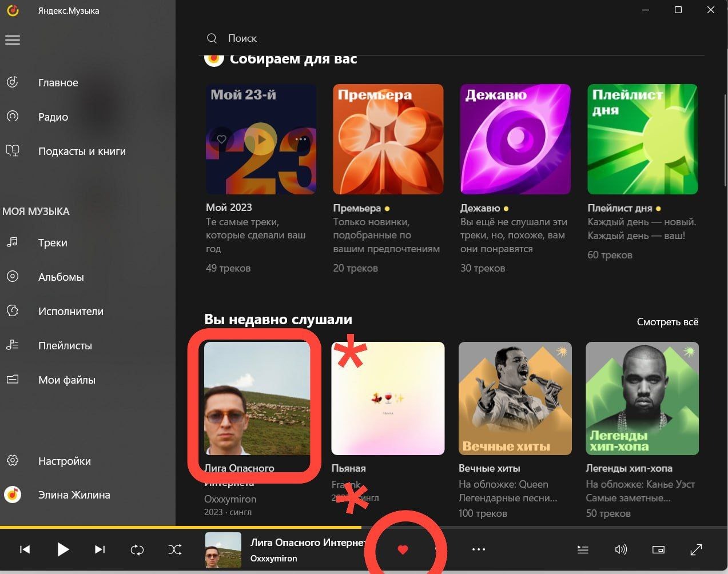Viewport: 728px width, 574px height.
Task: Click the search magnifier icon
Action: (x=212, y=38)
